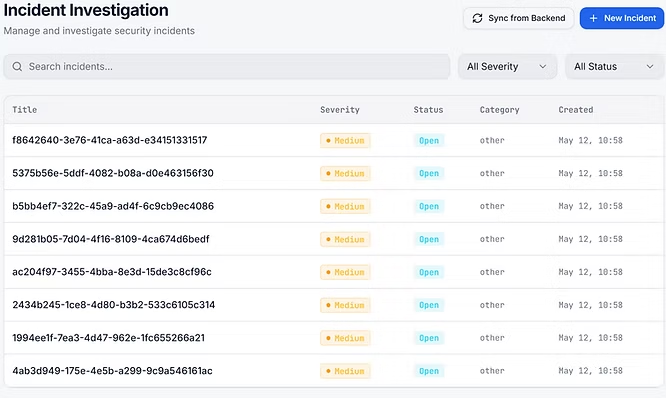Viewport: 666px width, 398px height.
Task: Click Open status in the 4ab3d949 row
Action: [x=429, y=371]
